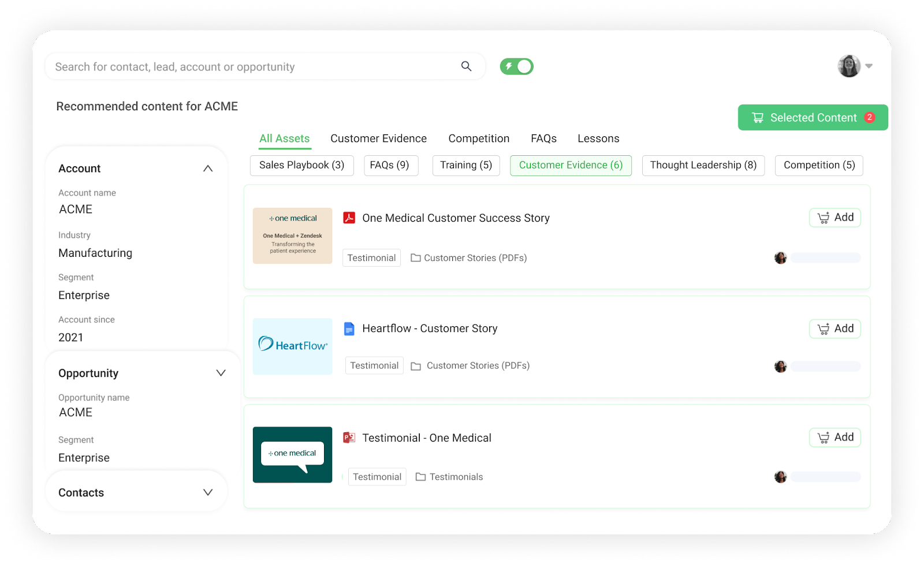Open Testimonial - One Medical title
Screen dimensions: 924x568
[x=427, y=438]
